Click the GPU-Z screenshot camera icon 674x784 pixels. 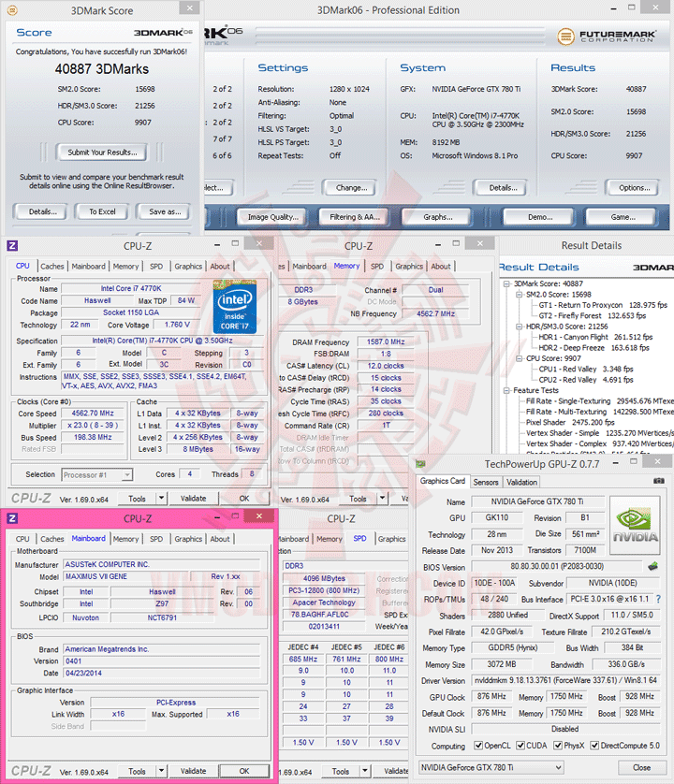pos(658,481)
